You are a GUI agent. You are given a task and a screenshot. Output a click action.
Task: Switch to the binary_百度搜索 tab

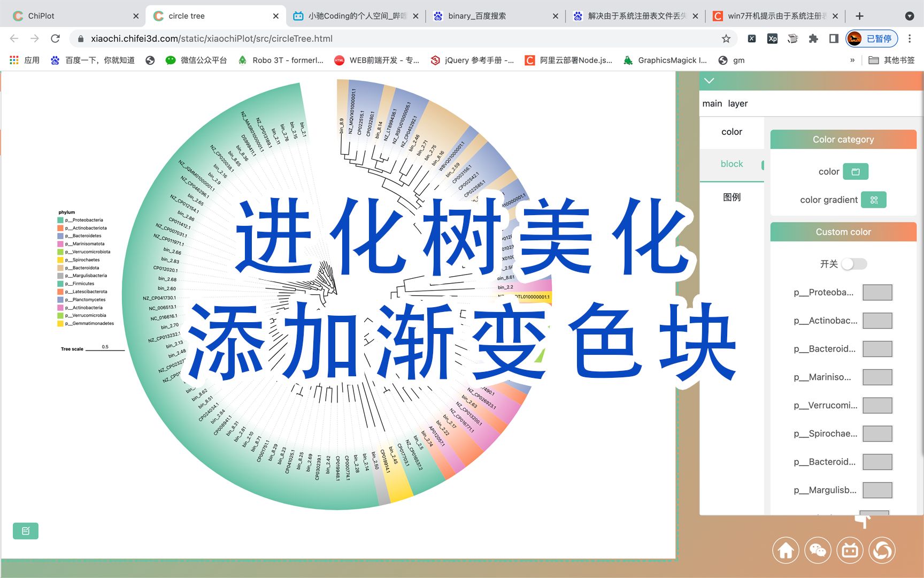pos(495,16)
